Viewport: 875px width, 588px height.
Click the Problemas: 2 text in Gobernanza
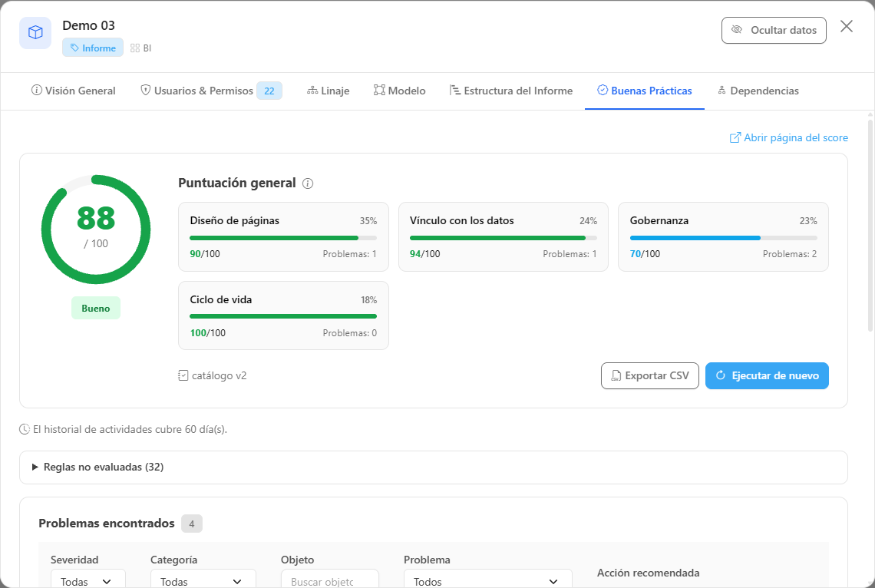click(x=790, y=254)
